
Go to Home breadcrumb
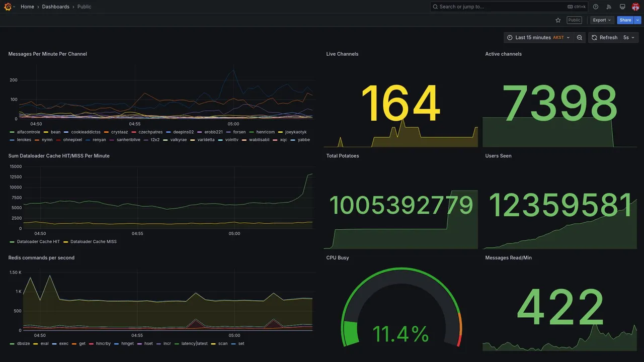click(27, 7)
